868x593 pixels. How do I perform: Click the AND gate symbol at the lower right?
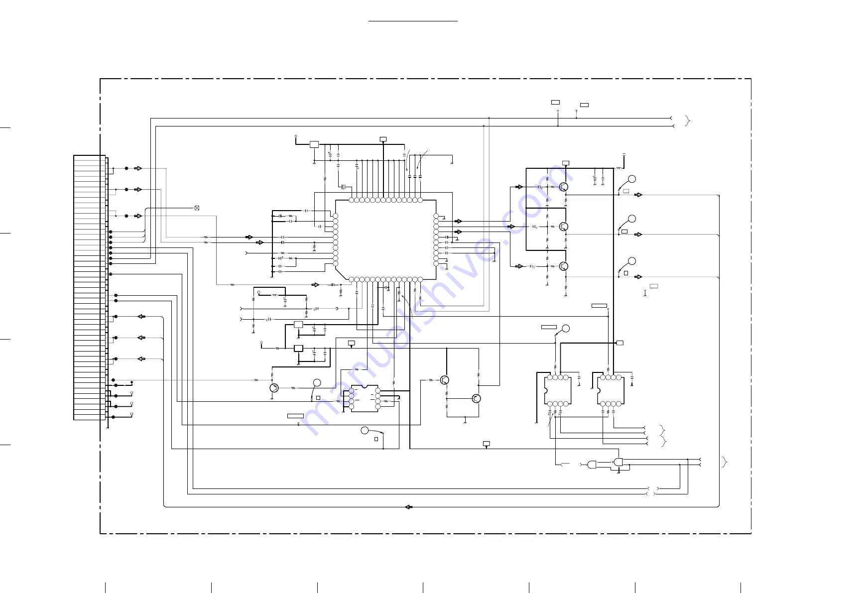(592, 465)
